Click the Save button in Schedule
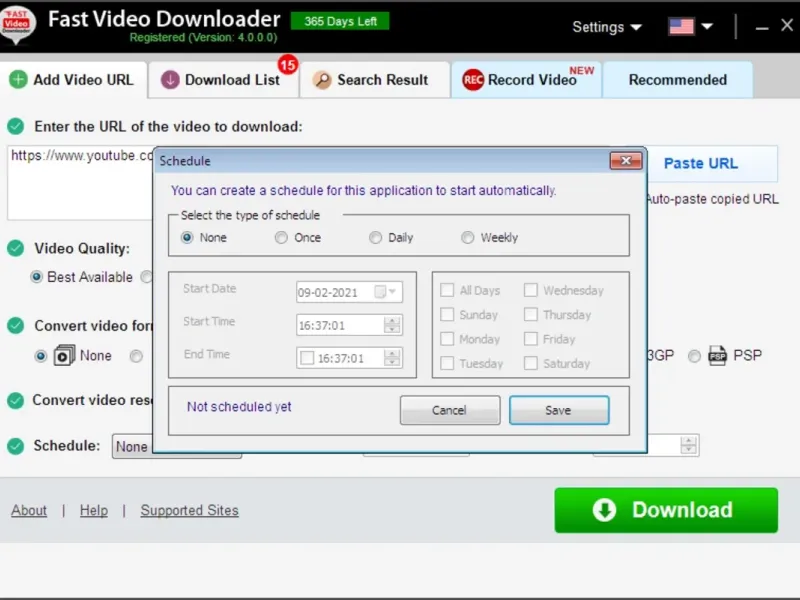This screenshot has width=800, height=600. (559, 410)
